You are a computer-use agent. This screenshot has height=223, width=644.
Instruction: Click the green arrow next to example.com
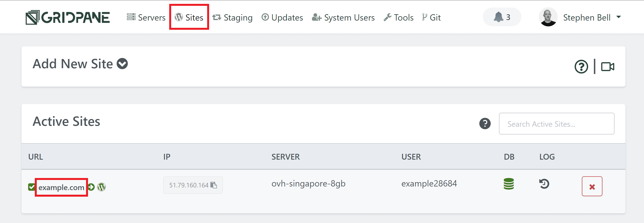(92, 187)
